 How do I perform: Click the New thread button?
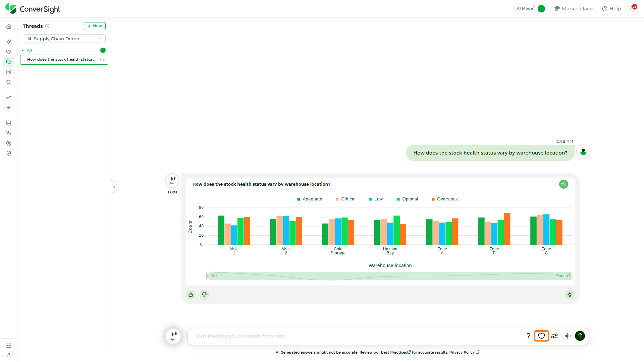(x=95, y=26)
